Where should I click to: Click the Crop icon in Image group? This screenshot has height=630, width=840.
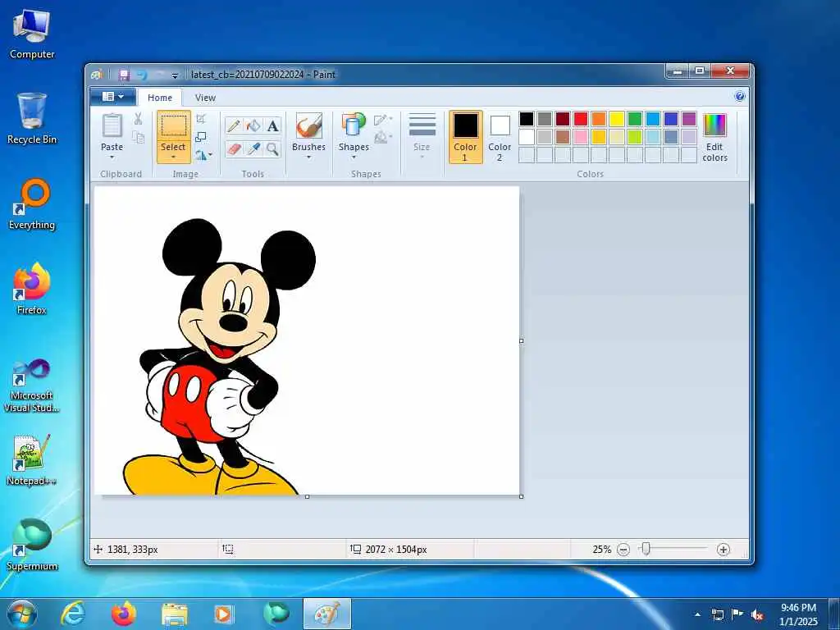[x=201, y=118]
